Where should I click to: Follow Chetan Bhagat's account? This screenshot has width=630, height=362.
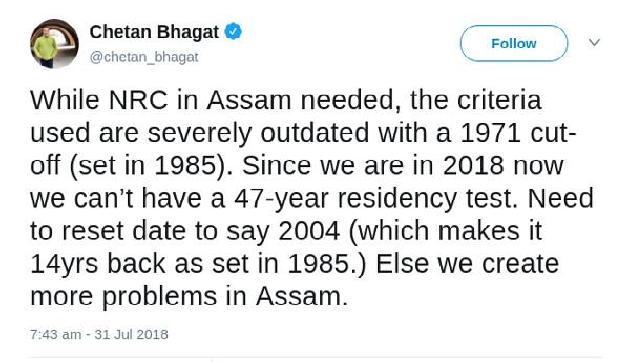tap(514, 43)
